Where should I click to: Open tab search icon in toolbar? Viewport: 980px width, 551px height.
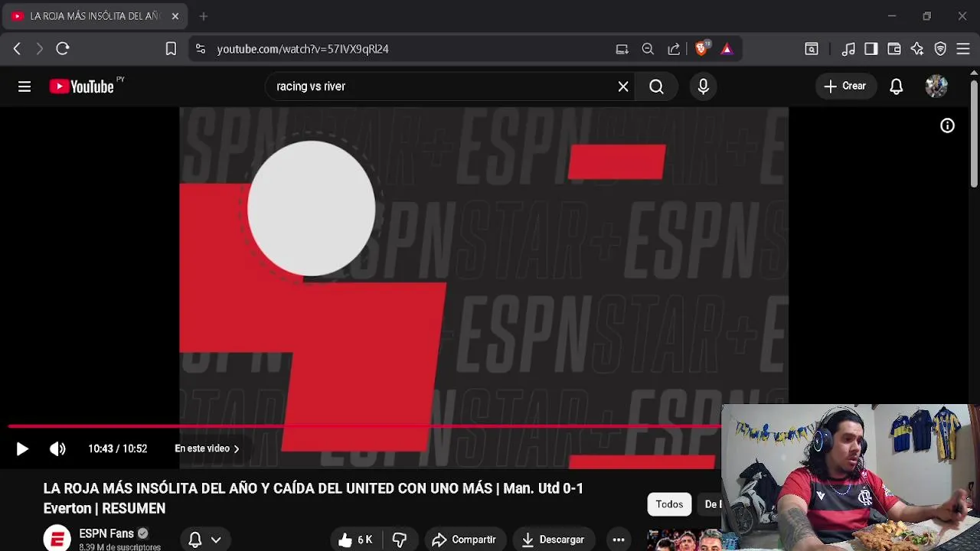[x=812, y=49]
